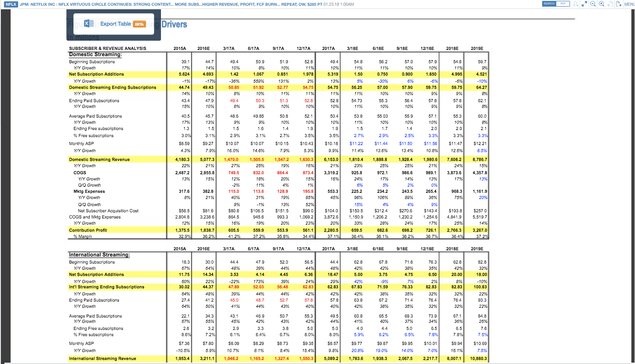
Task: Zoom in with the plus magnifier
Action: 602,4
